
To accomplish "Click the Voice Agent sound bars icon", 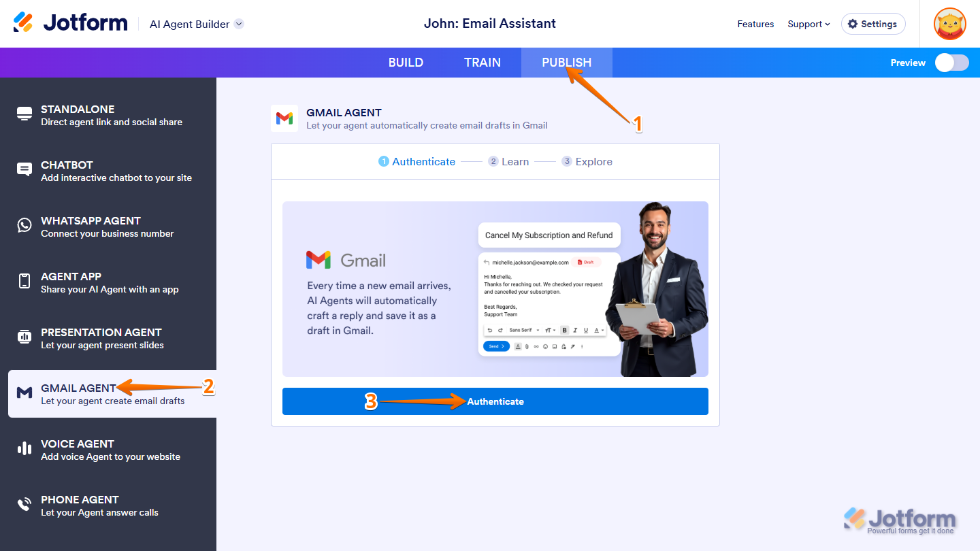I will click(24, 448).
